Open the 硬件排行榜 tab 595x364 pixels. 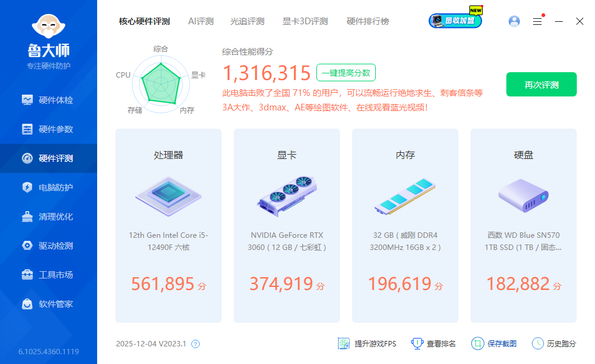tap(367, 21)
